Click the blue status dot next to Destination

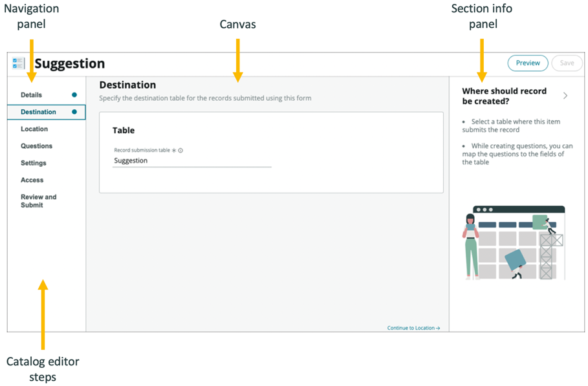tap(76, 112)
